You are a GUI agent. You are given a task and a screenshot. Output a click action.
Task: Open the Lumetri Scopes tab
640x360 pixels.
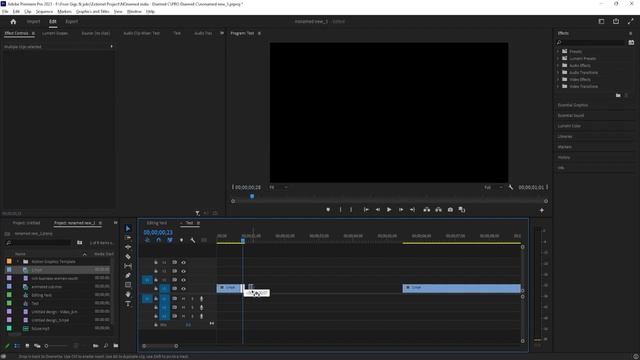point(55,33)
